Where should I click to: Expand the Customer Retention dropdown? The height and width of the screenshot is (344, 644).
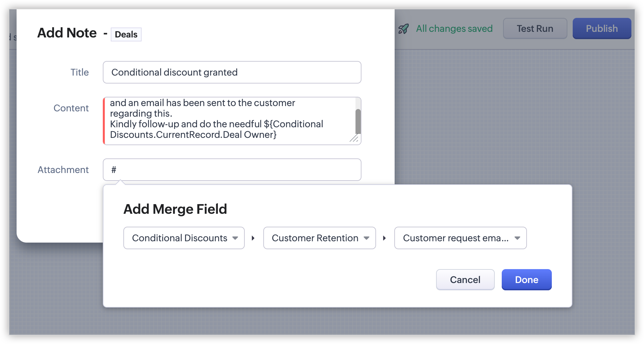pyautogui.click(x=319, y=238)
